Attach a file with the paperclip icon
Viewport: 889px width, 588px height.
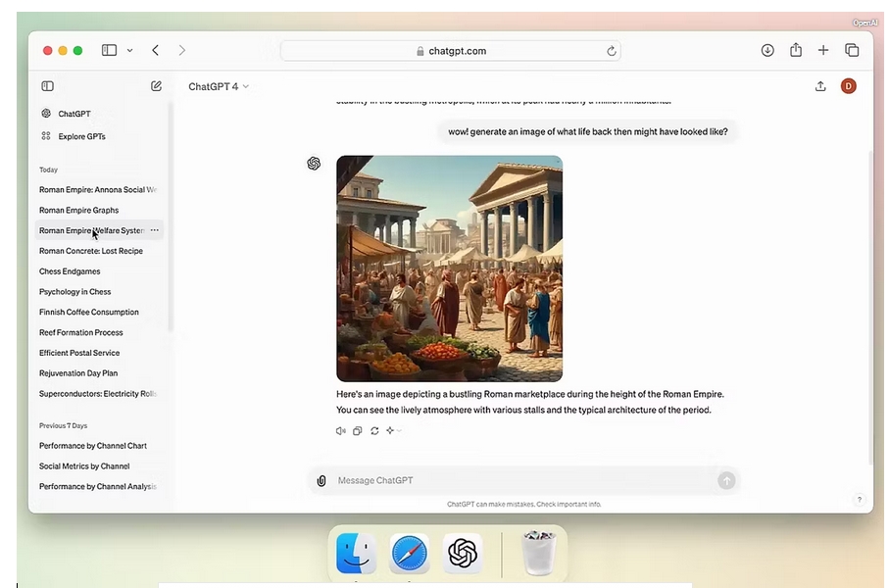321,481
